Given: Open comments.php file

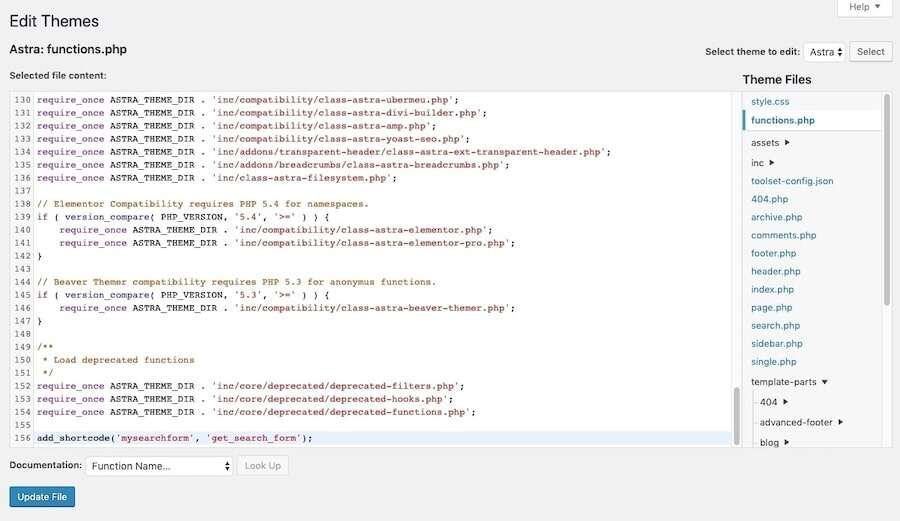Looking at the screenshot, I should tap(783, 235).
